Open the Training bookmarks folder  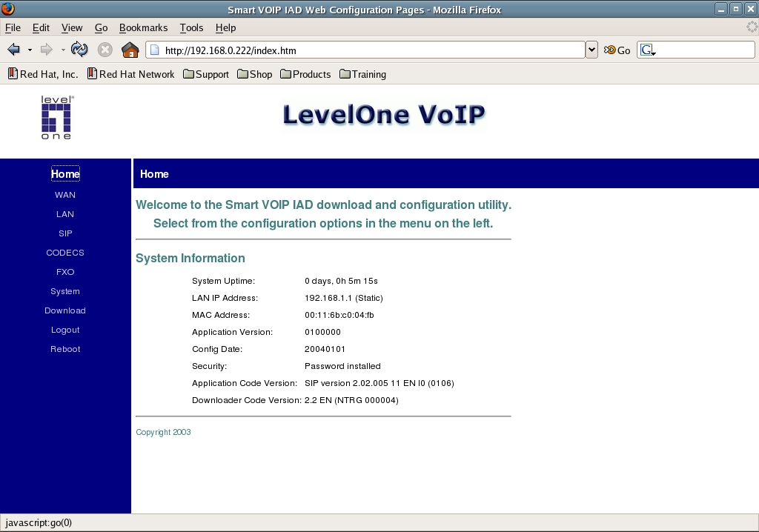pos(362,74)
